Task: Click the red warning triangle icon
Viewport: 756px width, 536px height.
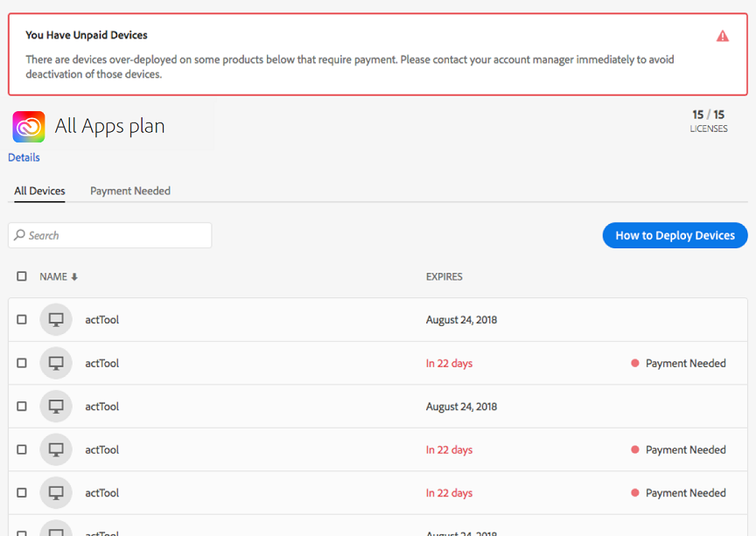Action: coord(722,36)
